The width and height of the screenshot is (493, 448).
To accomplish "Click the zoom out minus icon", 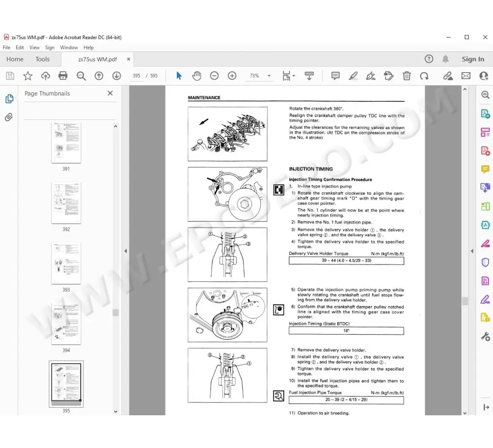I will point(214,76).
